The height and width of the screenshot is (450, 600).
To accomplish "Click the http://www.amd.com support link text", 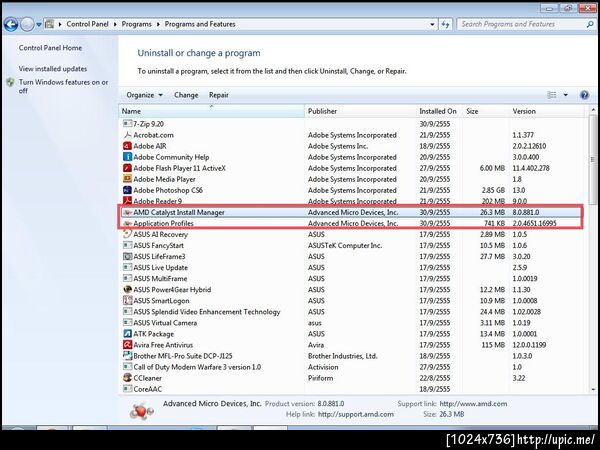I will point(473,403).
